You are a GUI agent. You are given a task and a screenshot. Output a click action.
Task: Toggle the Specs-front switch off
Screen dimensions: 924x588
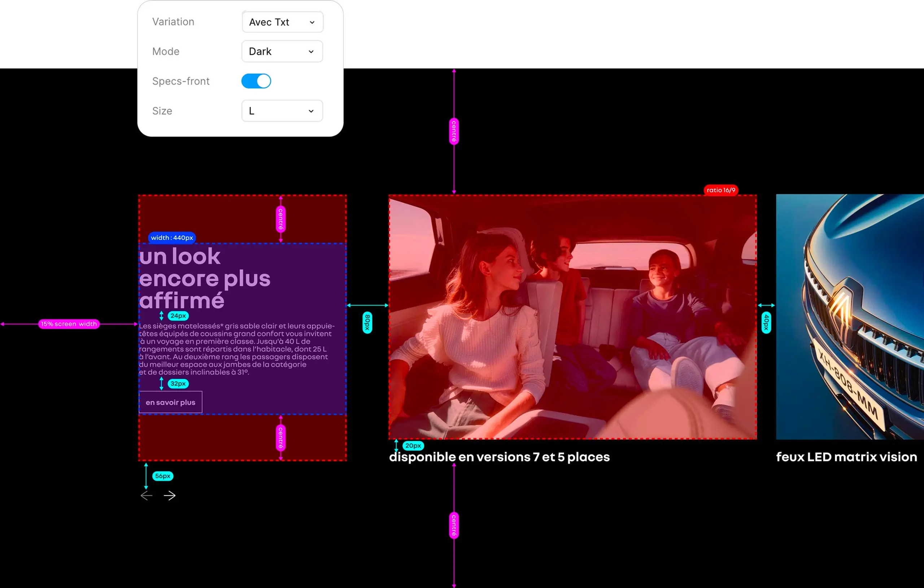coord(256,81)
